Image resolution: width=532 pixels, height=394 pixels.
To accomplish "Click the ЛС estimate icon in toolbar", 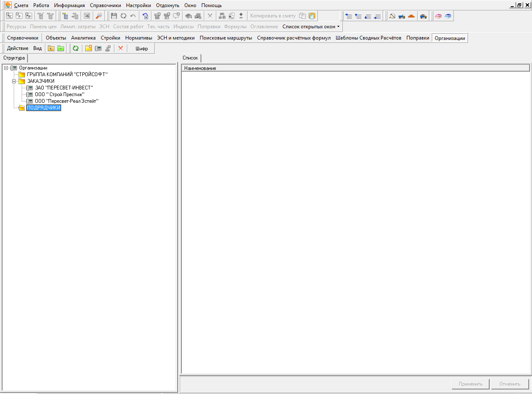I will pos(9,16).
